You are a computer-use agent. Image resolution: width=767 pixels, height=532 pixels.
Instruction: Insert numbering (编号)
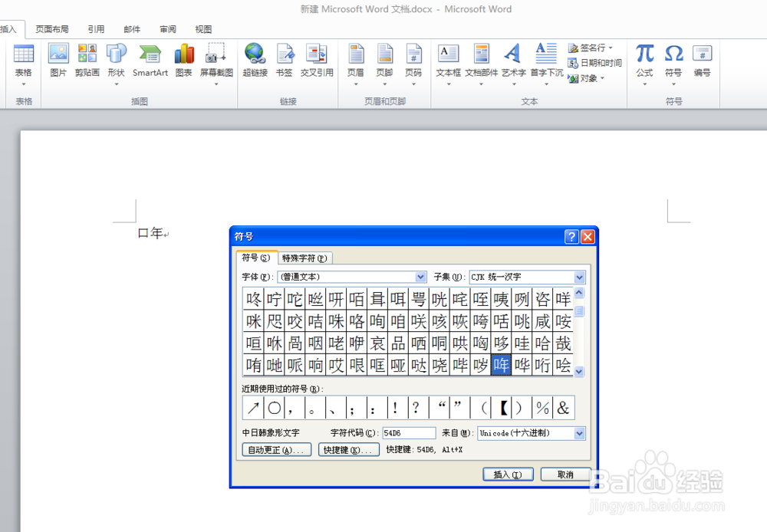click(702, 61)
